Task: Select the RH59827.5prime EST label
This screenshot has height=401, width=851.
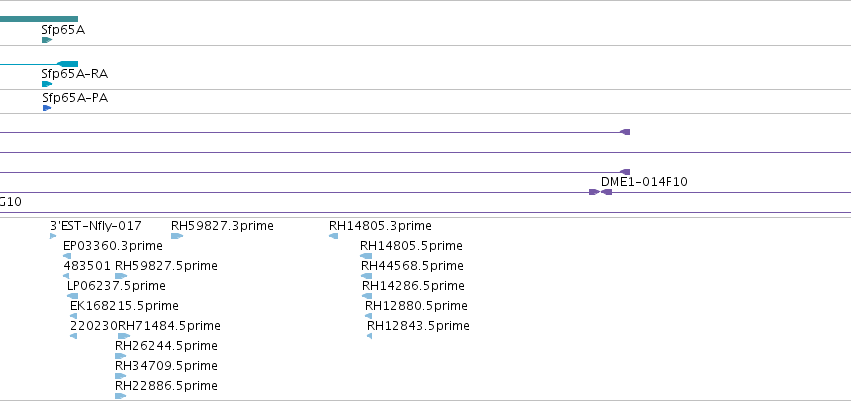Action: [166, 266]
